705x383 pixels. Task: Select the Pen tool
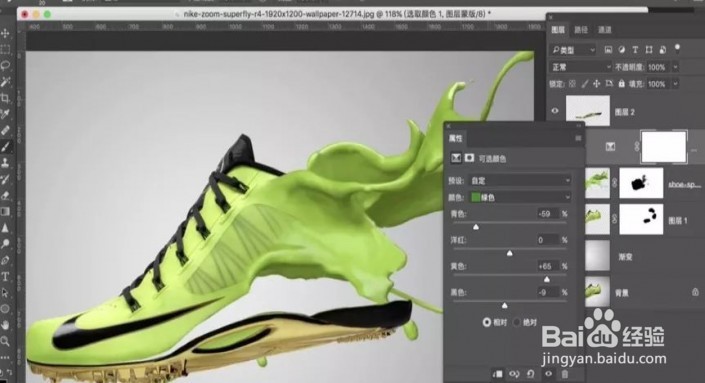click(x=5, y=260)
